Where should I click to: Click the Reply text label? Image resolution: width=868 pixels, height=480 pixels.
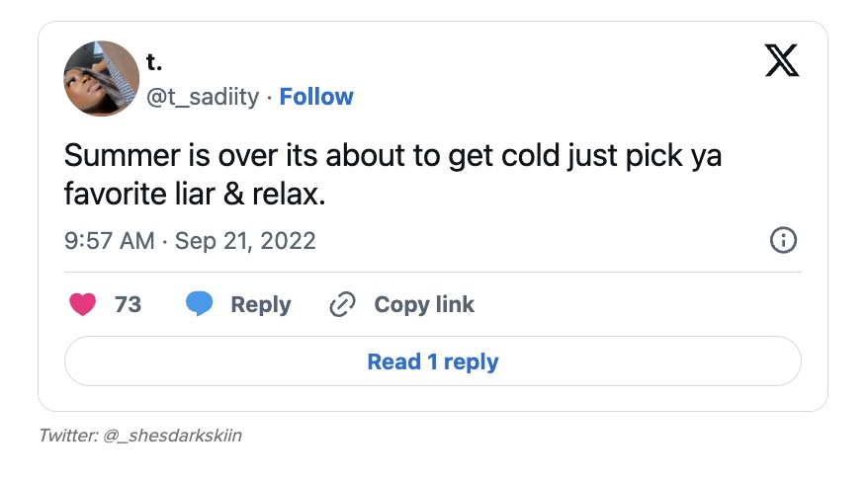[260, 305]
